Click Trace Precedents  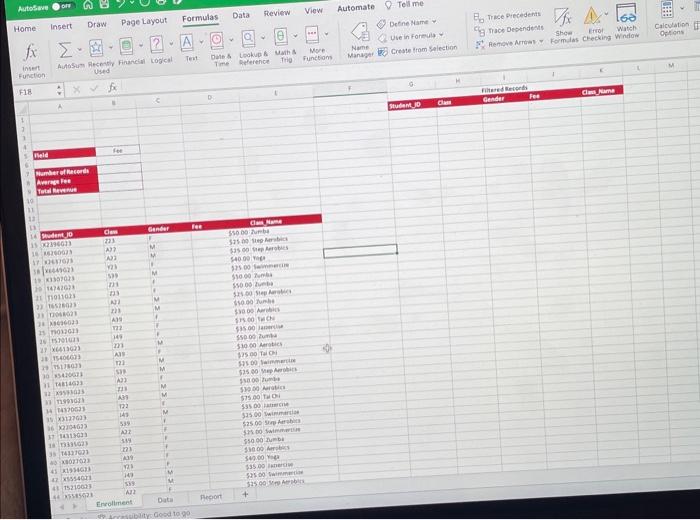(507, 17)
